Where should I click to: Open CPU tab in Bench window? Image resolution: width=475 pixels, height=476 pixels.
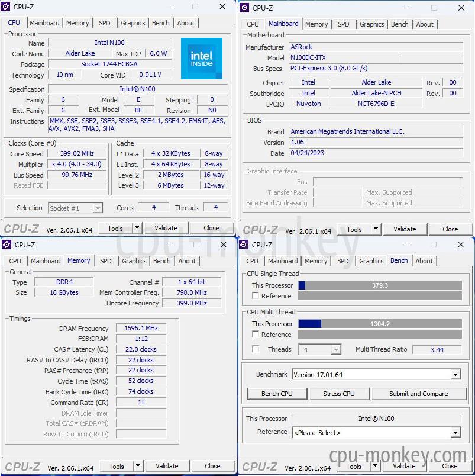[252, 261]
